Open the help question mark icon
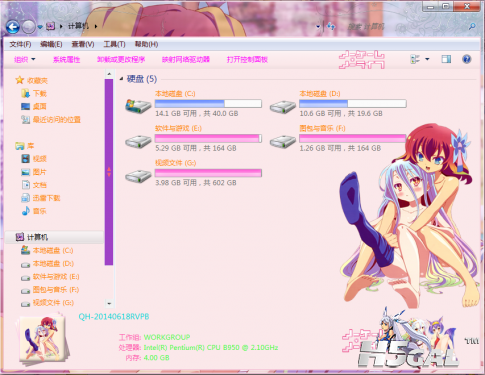 pyautogui.click(x=467, y=59)
